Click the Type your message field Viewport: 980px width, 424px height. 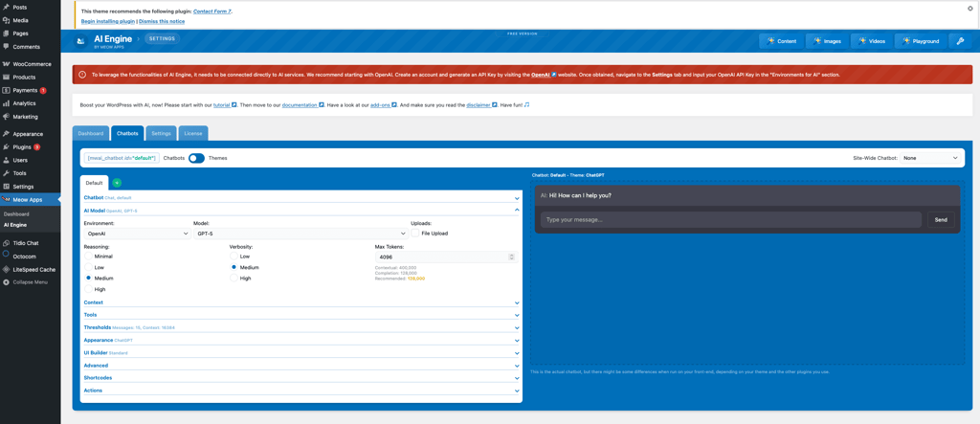[730, 219]
